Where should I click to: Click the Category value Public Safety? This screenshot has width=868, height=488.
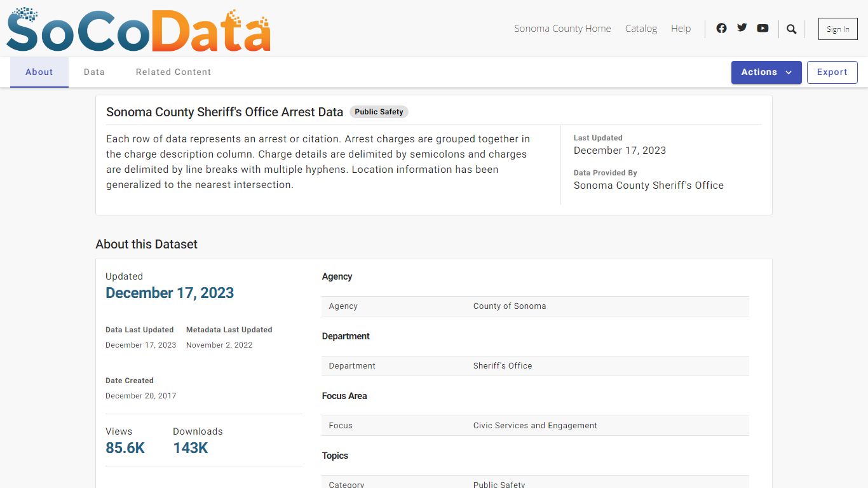point(499,484)
